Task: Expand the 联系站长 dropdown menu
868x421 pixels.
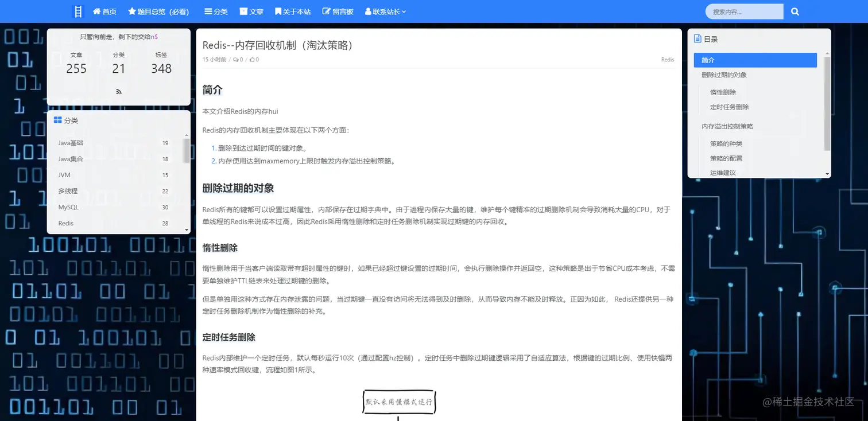Action: 385,11
